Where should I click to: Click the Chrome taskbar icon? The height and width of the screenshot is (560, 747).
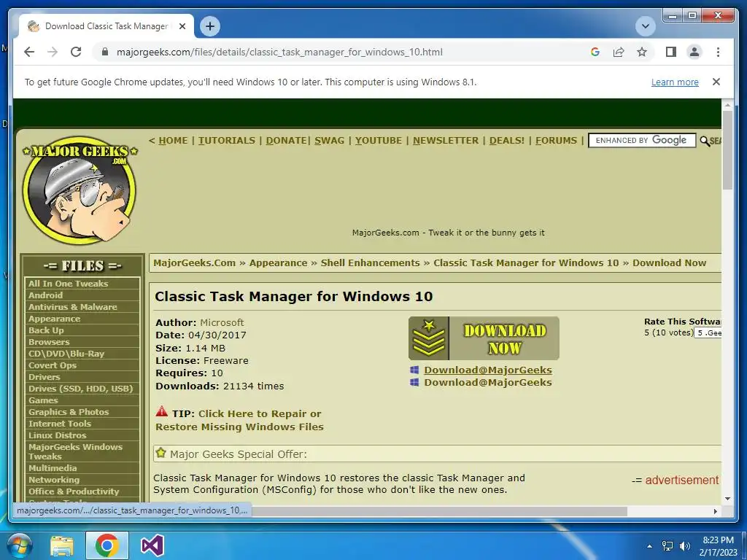(107, 545)
